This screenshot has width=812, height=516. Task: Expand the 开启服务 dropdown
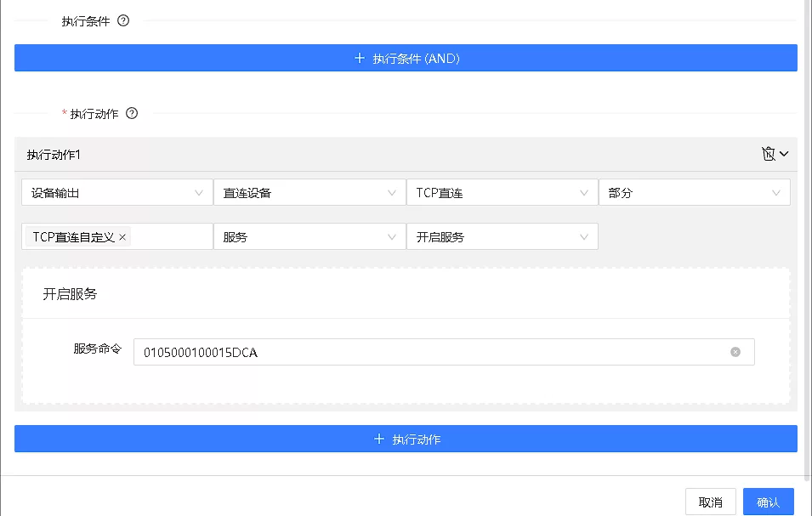[502, 237]
